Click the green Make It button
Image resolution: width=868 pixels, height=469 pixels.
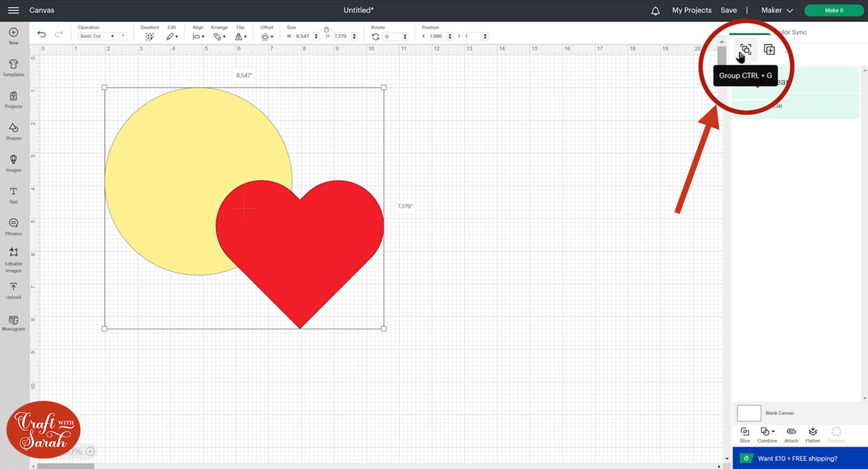coord(833,10)
